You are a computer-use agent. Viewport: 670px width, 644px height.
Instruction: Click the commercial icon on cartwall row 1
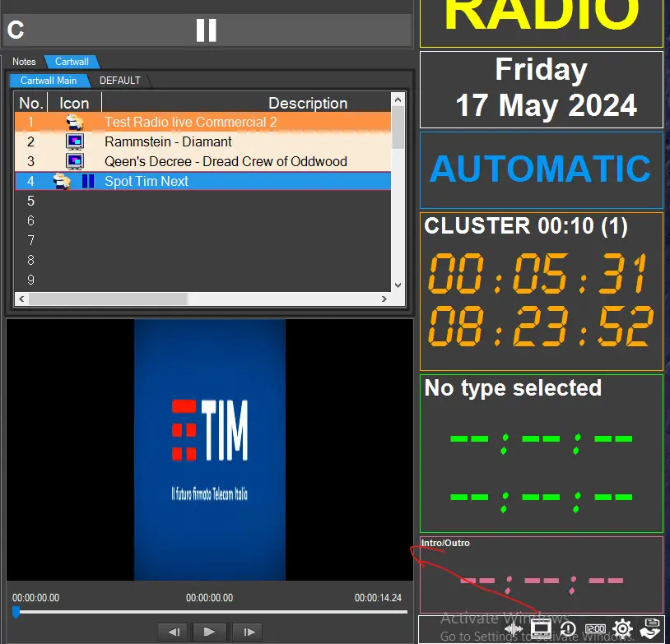pyautogui.click(x=75, y=122)
